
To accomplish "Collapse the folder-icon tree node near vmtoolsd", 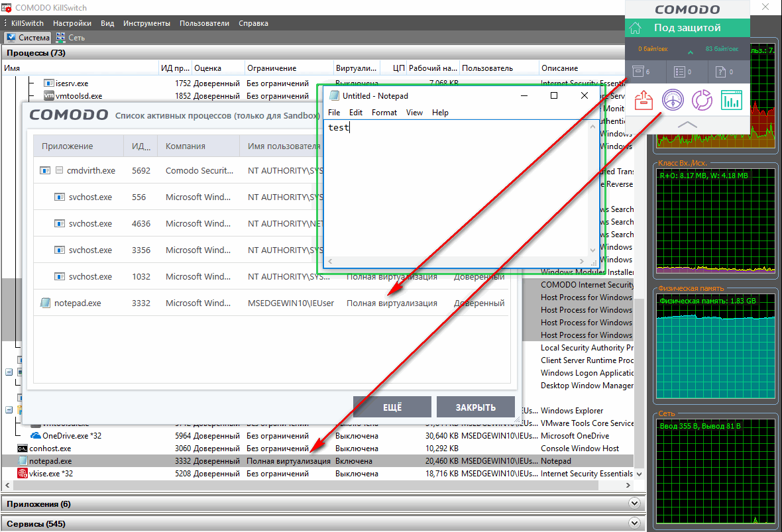I will point(9,410).
